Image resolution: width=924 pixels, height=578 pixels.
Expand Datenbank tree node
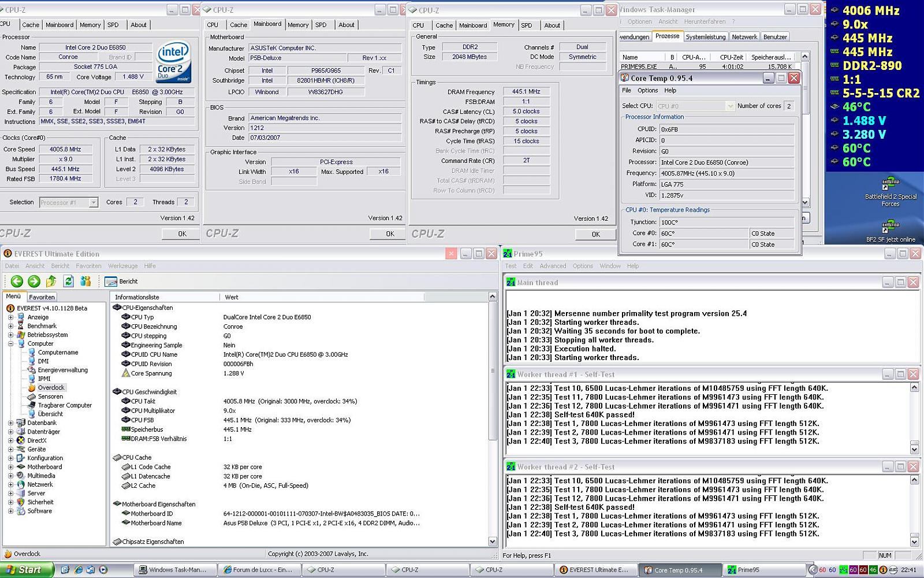pyautogui.click(x=10, y=423)
